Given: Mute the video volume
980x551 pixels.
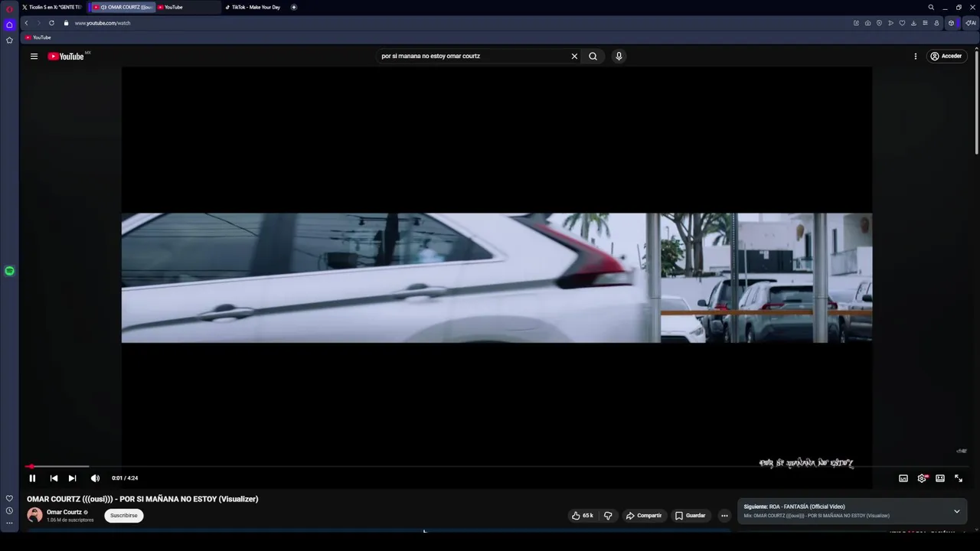Looking at the screenshot, I should tap(95, 478).
